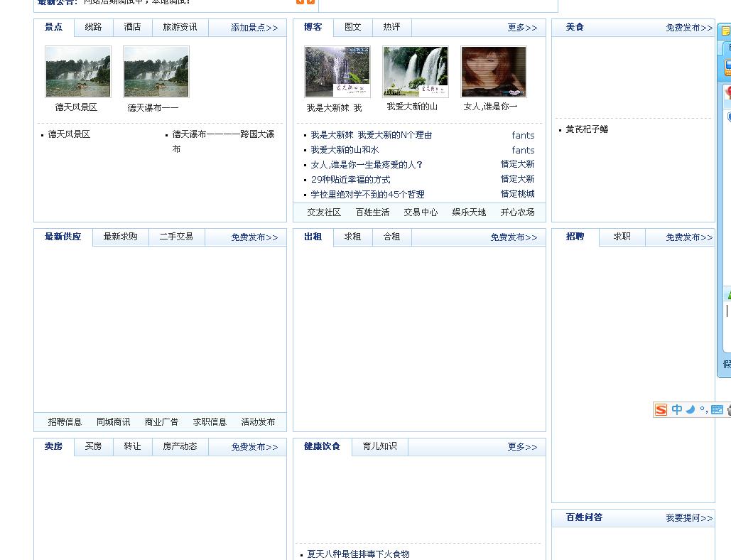Open blog post 我爱大新的山和水
This screenshot has width=731, height=560.
click(345, 150)
